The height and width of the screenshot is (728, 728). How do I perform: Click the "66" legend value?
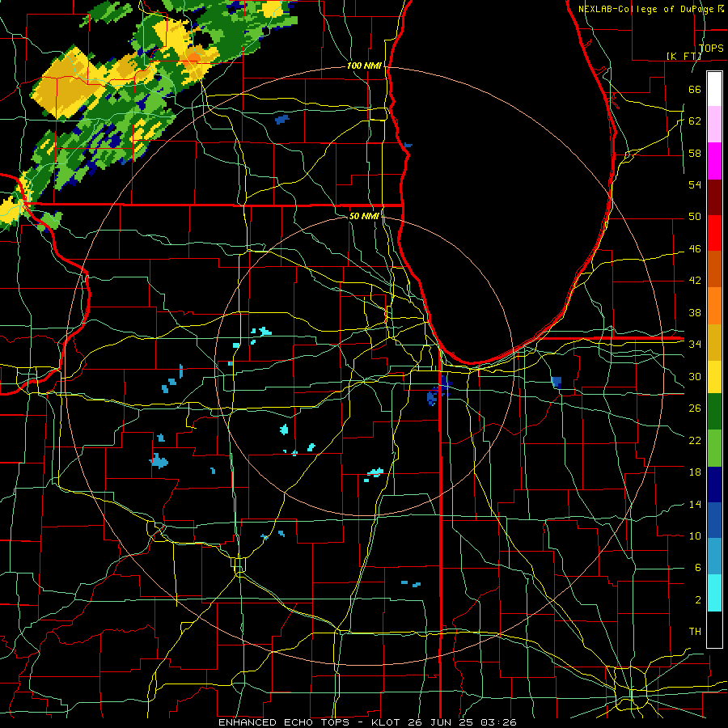click(695, 89)
